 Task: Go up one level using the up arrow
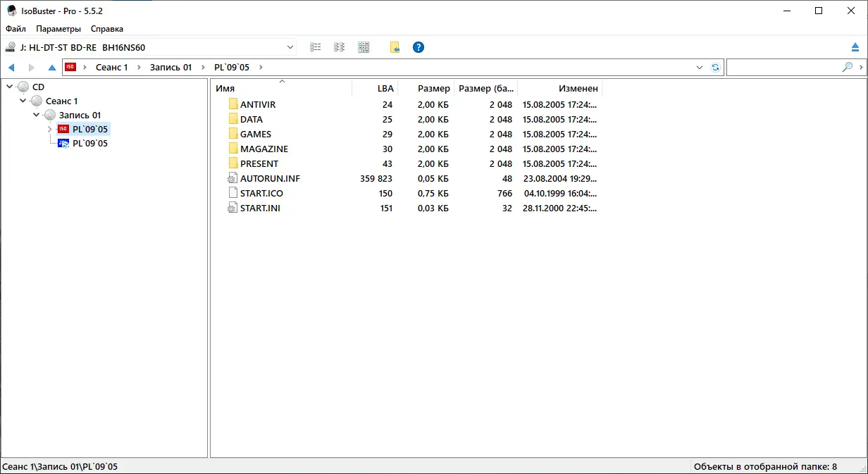(x=51, y=67)
